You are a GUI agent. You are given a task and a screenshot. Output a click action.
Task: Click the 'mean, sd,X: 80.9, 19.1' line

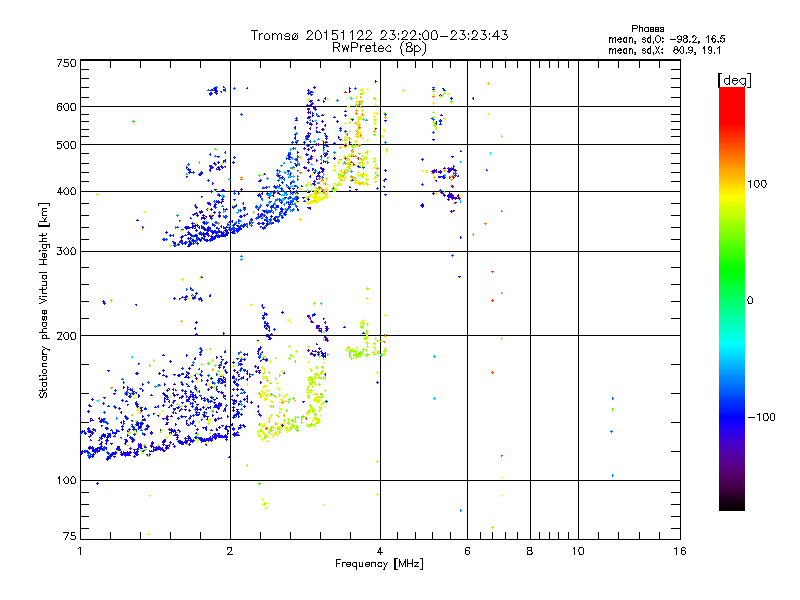664,50
